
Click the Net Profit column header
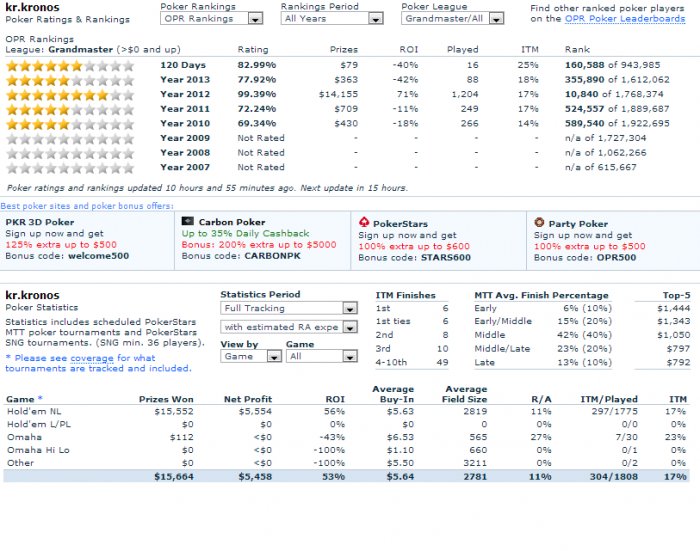coord(248,399)
